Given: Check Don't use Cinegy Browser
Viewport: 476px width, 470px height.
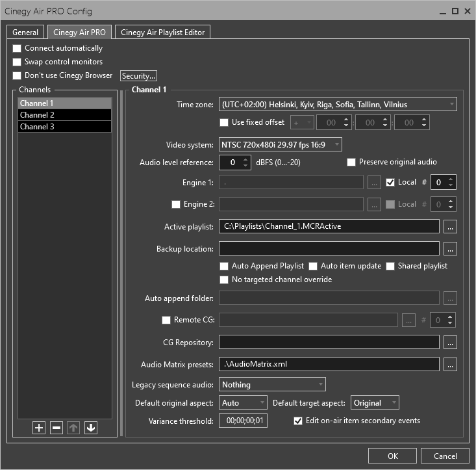Looking at the screenshot, I should tap(17, 75).
